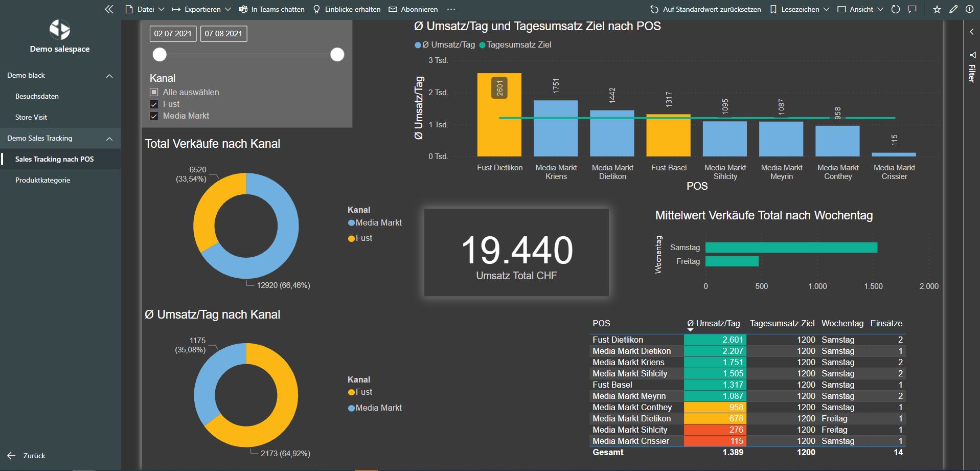The width and height of the screenshot is (980, 471).
Task: Click In Teams chatten
Action: (271, 9)
